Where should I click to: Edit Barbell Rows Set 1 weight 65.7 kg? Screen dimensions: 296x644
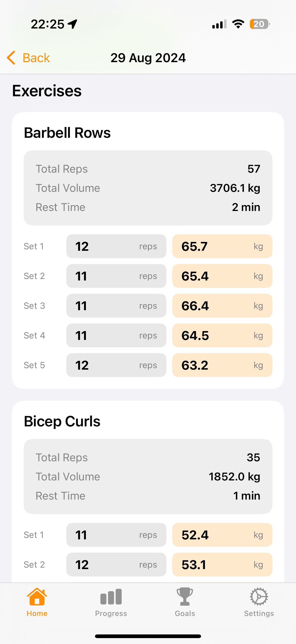(x=222, y=246)
